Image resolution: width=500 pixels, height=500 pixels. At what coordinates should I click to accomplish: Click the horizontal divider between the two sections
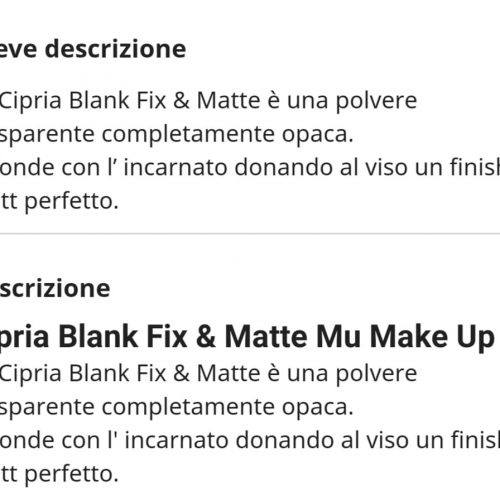click(250, 234)
